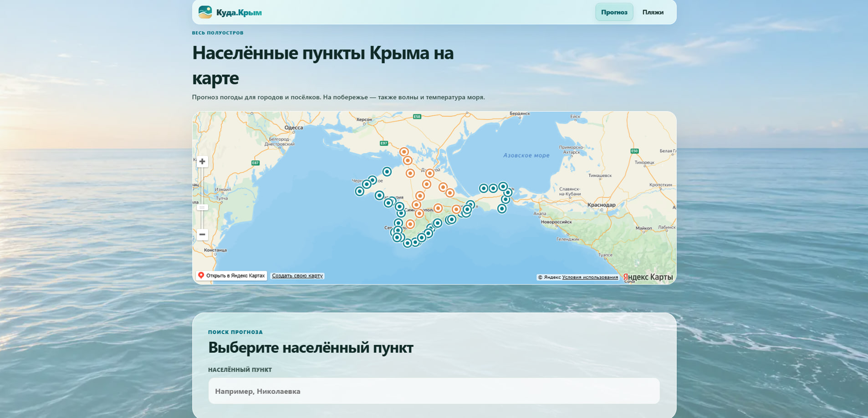Focus the Населённый пункт search field
The height and width of the screenshot is (418, 868).
pos(434,391)
